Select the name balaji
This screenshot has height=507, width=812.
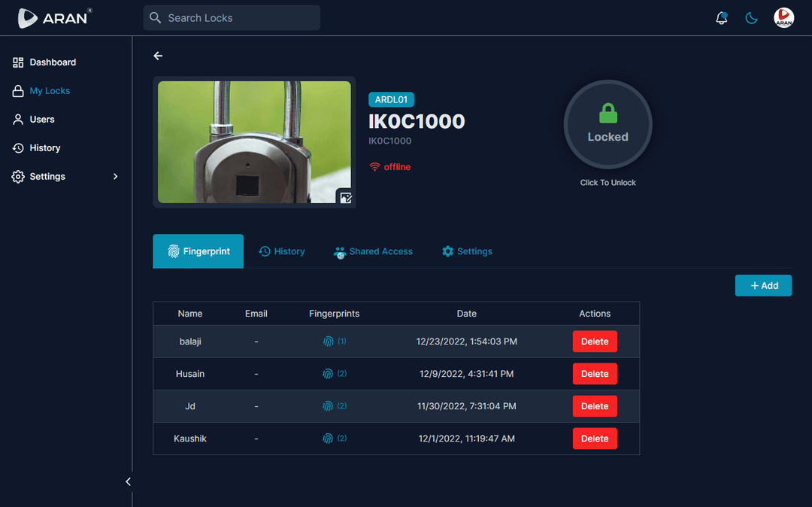(190, 342)
